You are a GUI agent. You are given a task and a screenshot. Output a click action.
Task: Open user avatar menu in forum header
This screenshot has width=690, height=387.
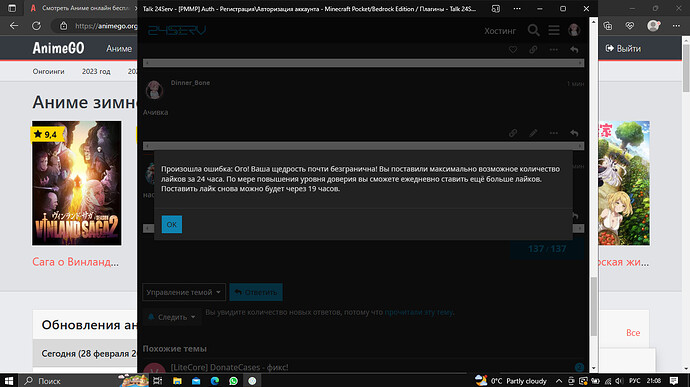point(574,30)
